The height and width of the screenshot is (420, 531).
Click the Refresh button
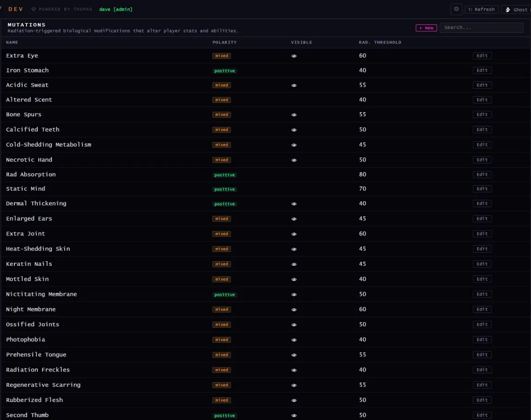coord(481,10)
